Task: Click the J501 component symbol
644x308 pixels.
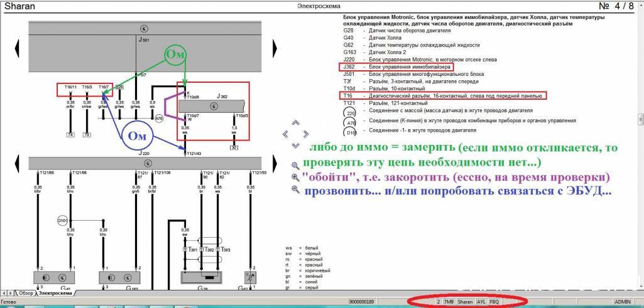Action: coord(143,29)
